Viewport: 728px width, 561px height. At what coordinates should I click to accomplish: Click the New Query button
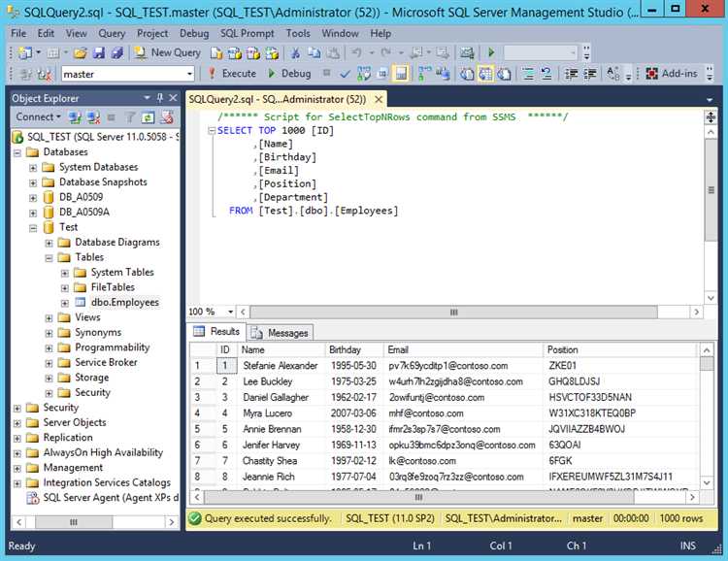(168, 52)
